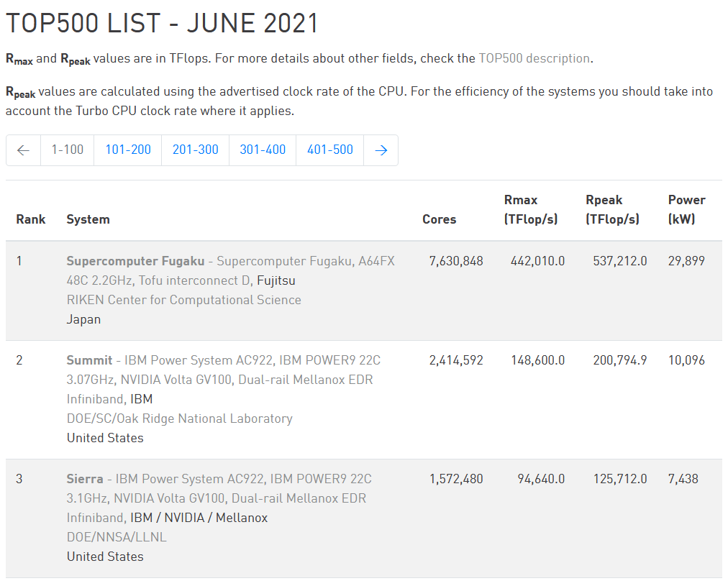Click the Rpeak (TFlop/s) column header
This screenshot has height=581, width=728.
pyautogui.click(x=612, y=210)
